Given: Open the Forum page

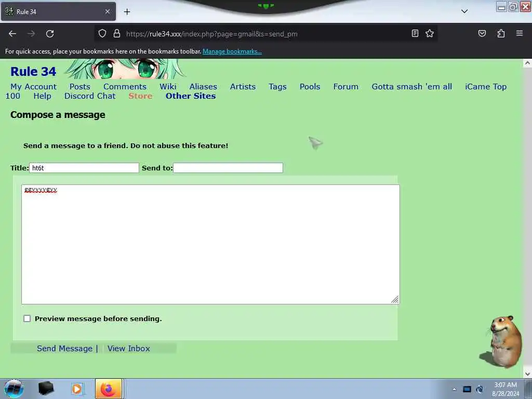Looking at the screenshot, I should (x=345, y=87).
